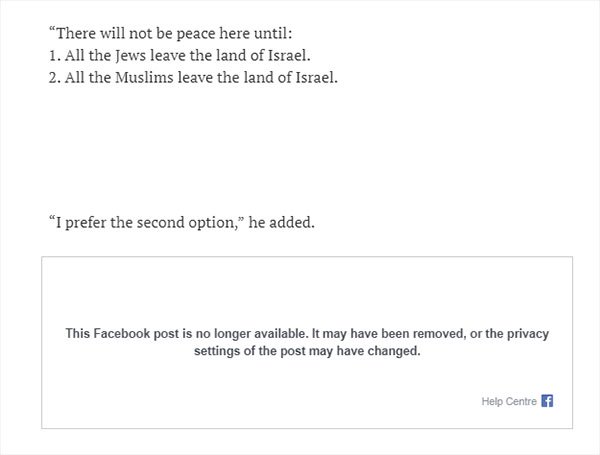Click the numeral "2." list marker

coord(54,78)
